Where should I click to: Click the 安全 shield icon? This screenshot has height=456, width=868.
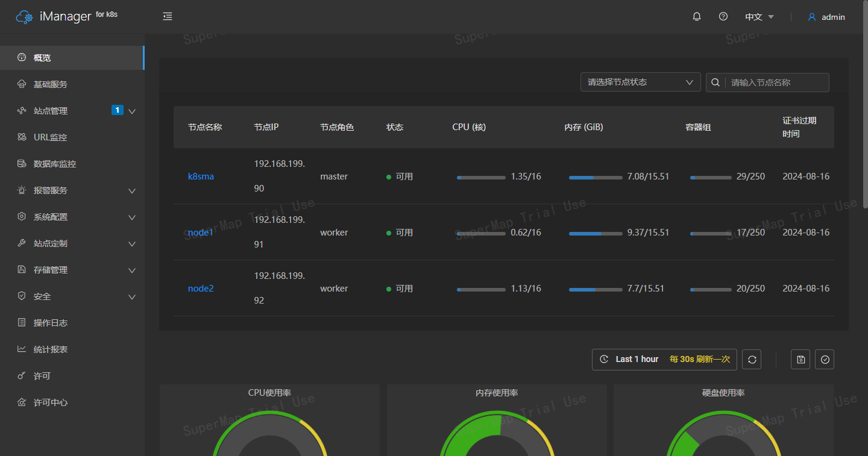point(22,296)
